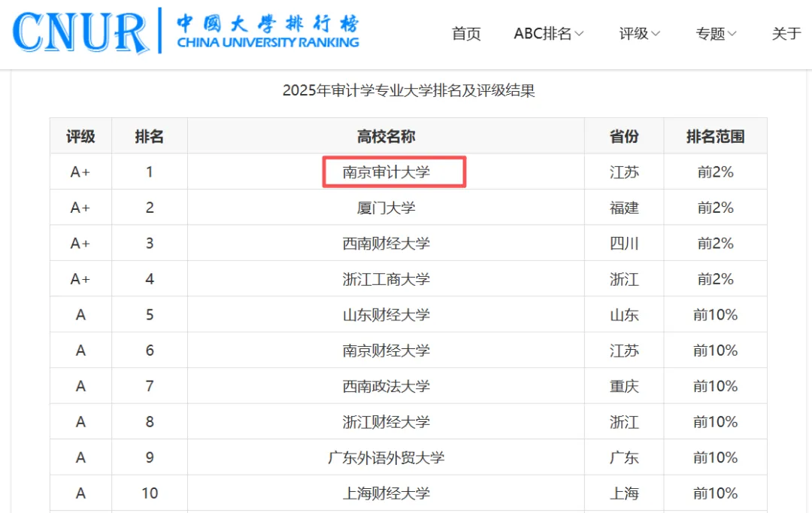Click the 山东 province cell
The width and height of the screenshot is (812, 513).
point(624,315)
